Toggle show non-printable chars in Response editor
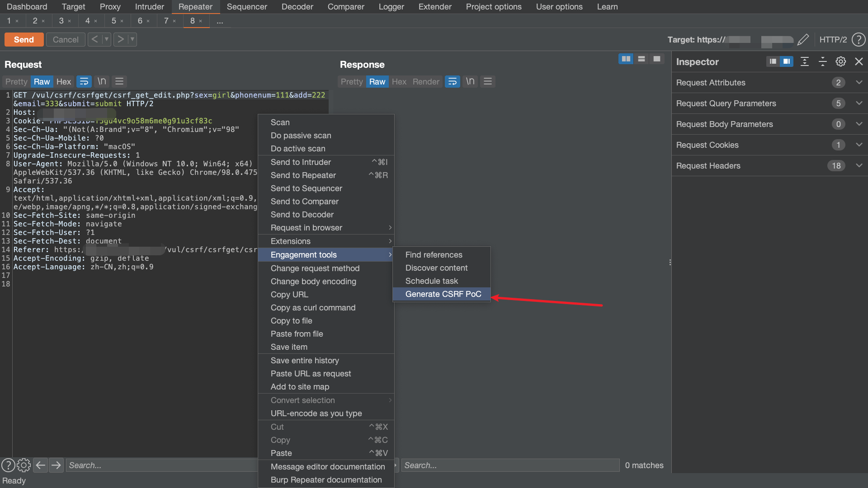868x488 pixels. pos(470,81)
